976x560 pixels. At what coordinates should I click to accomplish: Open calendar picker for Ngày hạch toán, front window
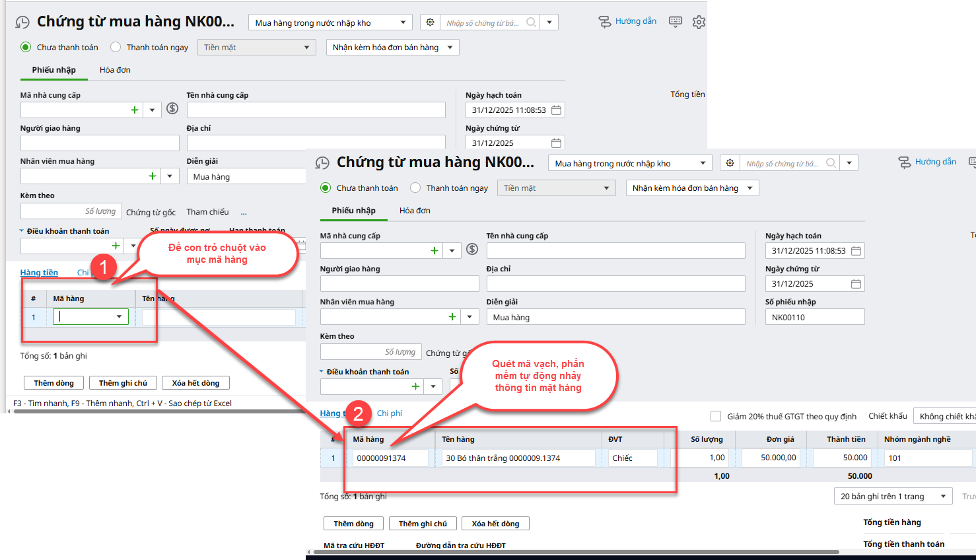click(856, 251)
